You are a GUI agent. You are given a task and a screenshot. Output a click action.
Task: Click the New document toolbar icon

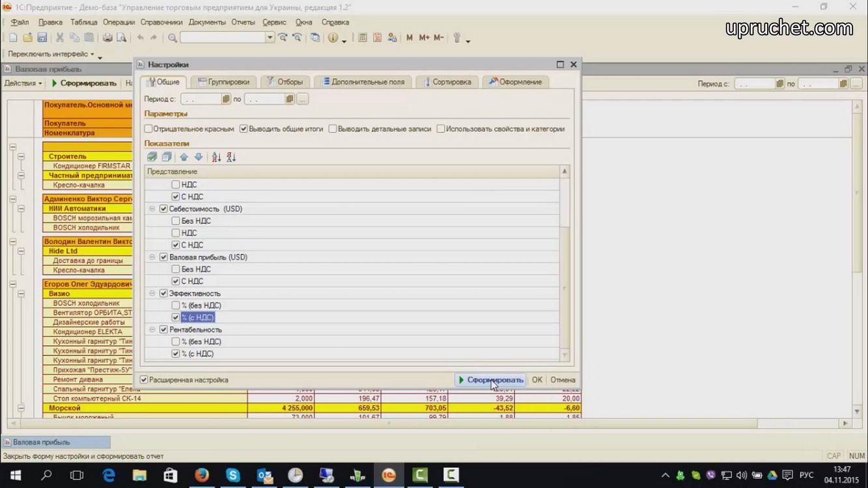click(x=13, y=38)
